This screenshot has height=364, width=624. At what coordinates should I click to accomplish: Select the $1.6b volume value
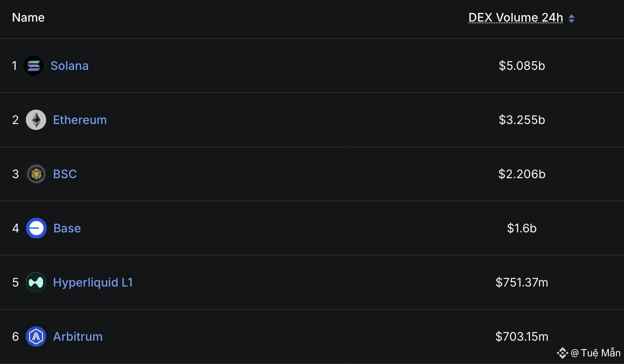522,228
